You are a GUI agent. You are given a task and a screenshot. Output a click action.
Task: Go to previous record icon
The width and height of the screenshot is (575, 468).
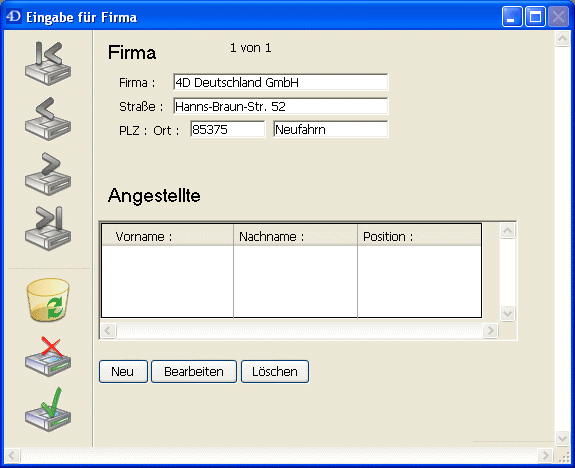(x=48, y=118)
